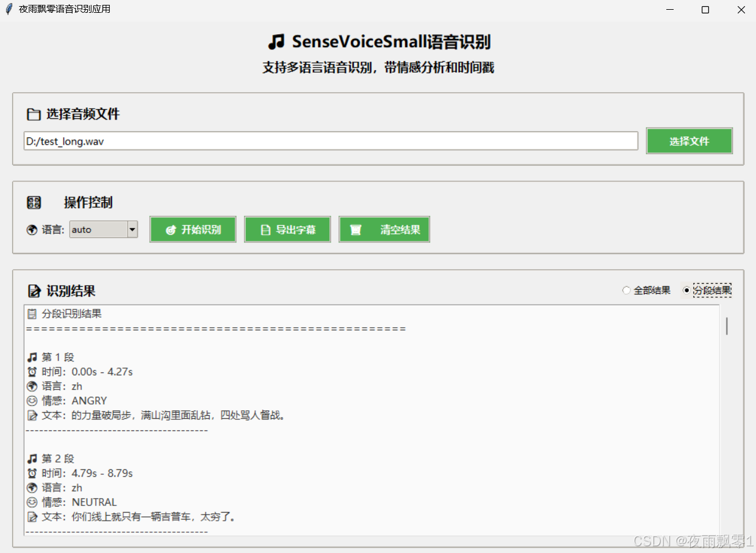The image size is (756, 553).
Task: Click the smiley icon beside NEUTRAL emotion
Action: tap(32, 502)
